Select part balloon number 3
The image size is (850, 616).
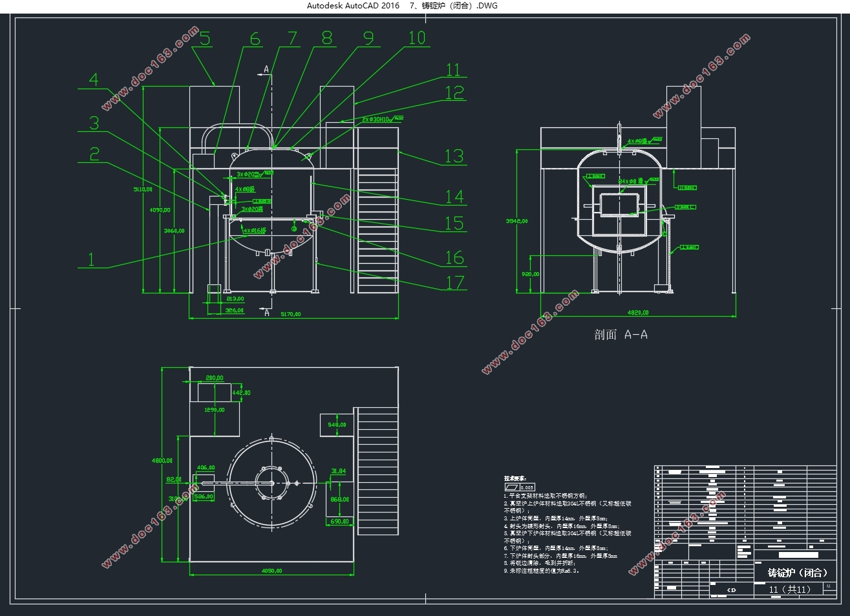click(94, 123)
